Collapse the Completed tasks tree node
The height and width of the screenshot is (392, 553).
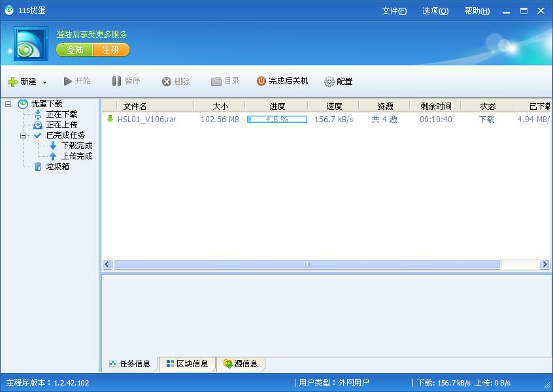(x=24, y=135)
